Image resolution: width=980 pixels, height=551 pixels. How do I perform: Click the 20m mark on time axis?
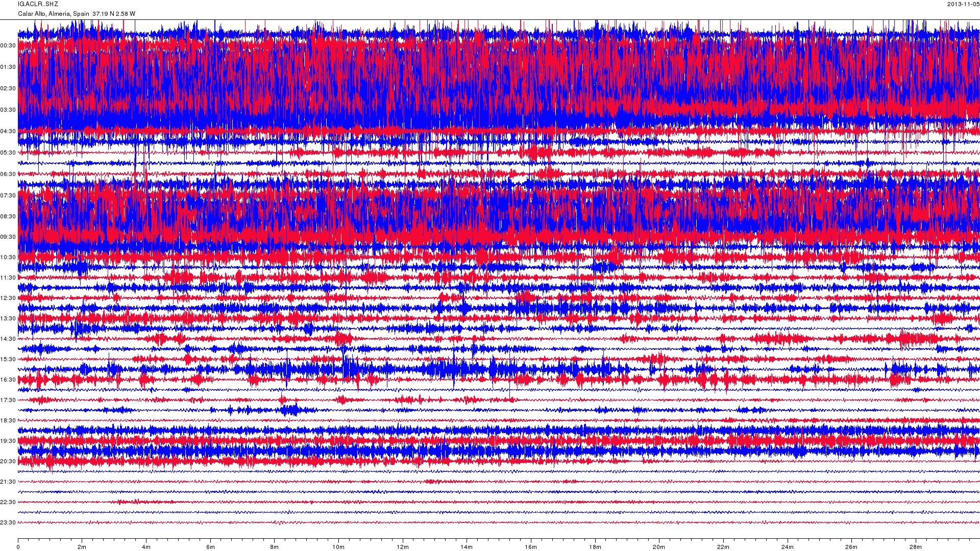click(x=659, y=547)
